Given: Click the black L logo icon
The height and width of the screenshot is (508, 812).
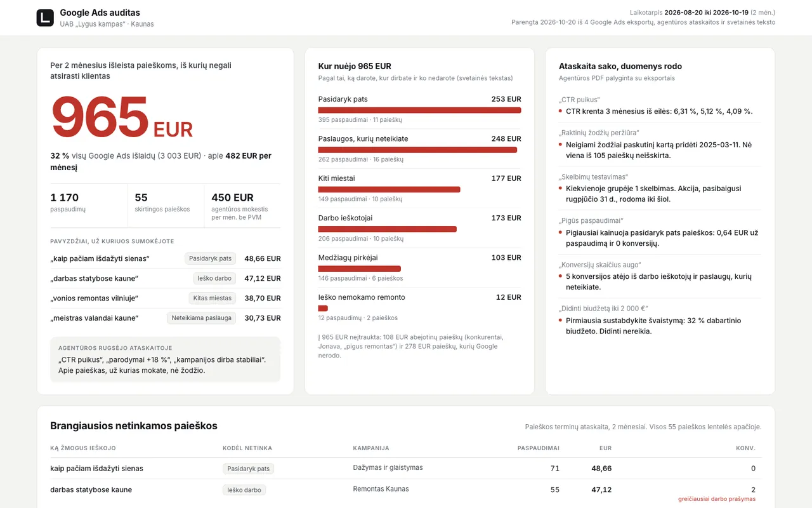Looking at the screenshot, I should 45,18.
